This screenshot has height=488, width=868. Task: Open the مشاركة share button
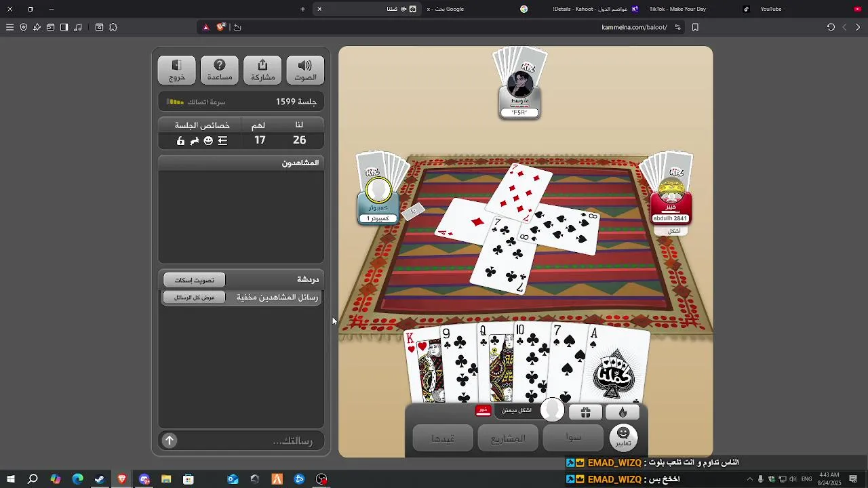click(x=262, y=70)
